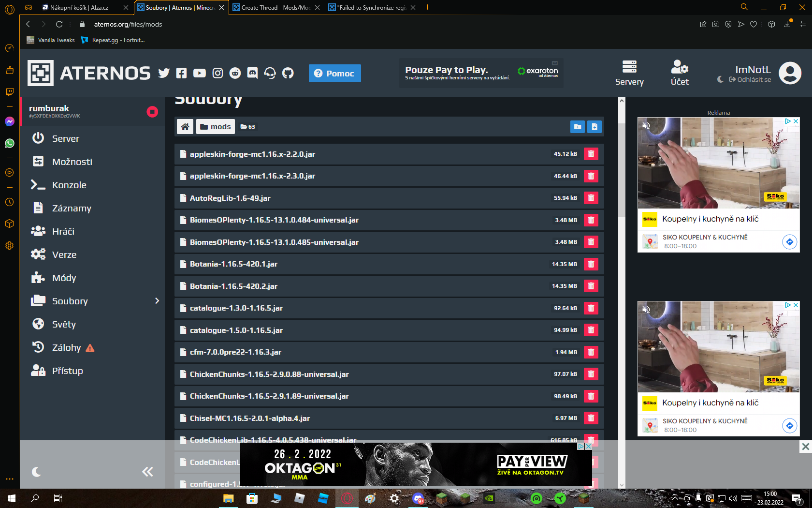Click the Aternos logo
The width and height of the screenshot is (812, 508).
89,73
